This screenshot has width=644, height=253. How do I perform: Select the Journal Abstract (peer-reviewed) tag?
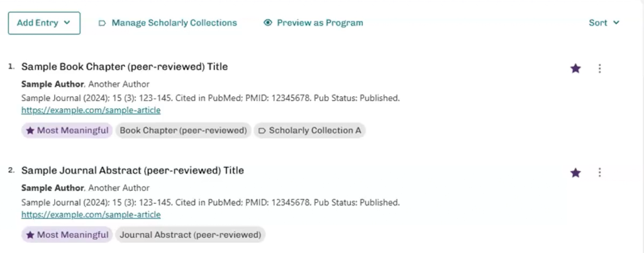189,235
